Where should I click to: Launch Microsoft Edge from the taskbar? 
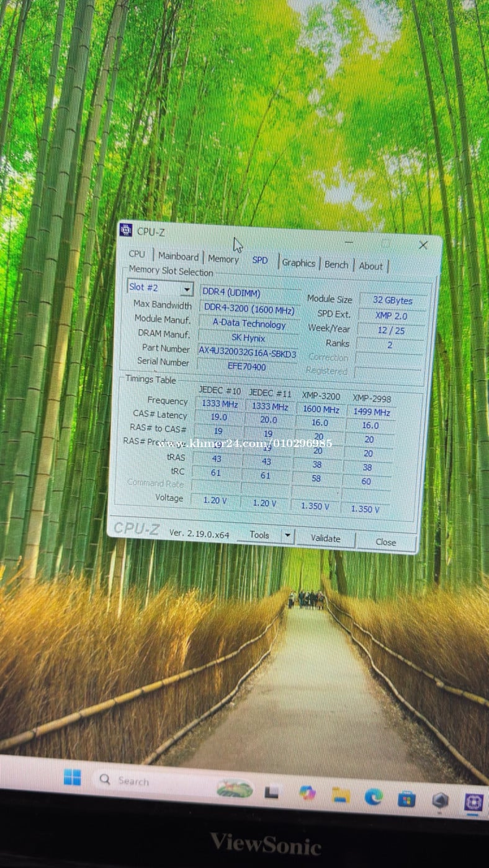click(x=374, y=796)
